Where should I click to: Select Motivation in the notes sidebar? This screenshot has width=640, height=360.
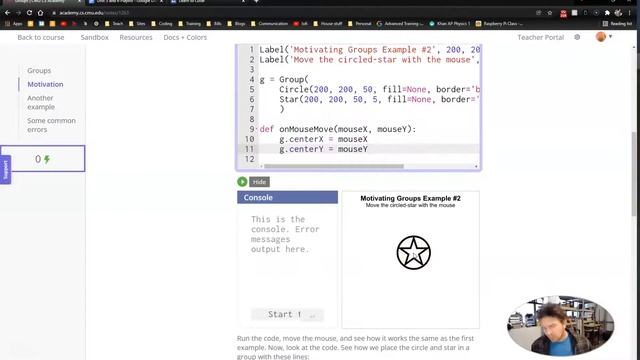point(45,84)
